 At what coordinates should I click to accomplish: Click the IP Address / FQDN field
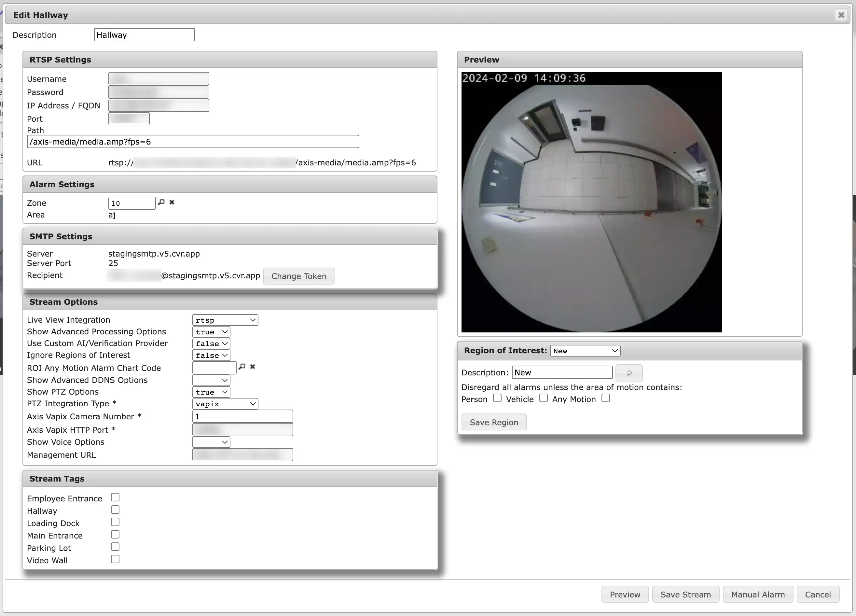(x=159, y=105)
